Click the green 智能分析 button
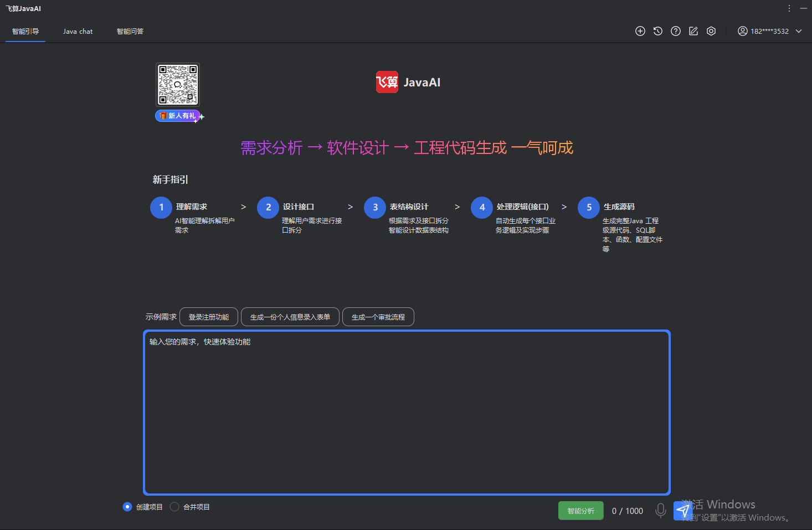Viewport: 812px width, 530px height. pos(581,511)
